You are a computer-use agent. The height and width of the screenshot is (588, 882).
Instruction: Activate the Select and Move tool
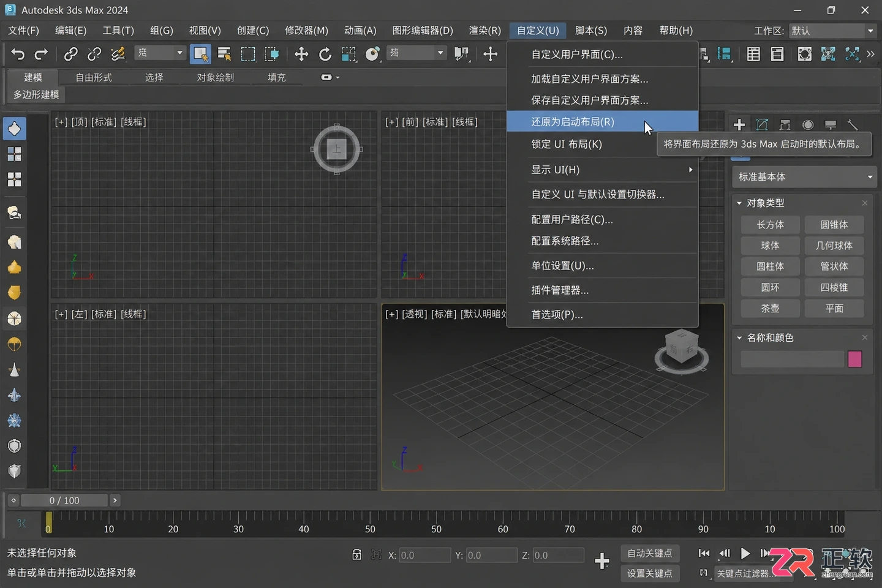point(301,55)
